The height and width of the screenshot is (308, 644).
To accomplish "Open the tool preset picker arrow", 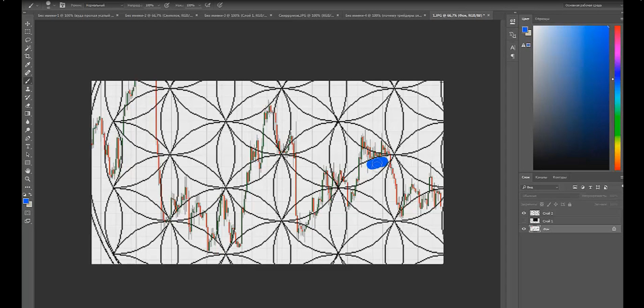I will pyautogui.click(x=37, y=5).
